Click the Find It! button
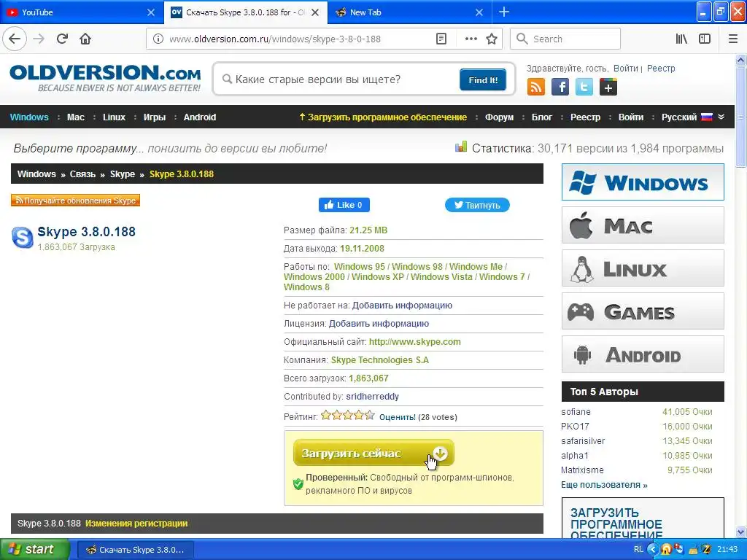Screen dimensions: 747x560 [x=483, y=80]
